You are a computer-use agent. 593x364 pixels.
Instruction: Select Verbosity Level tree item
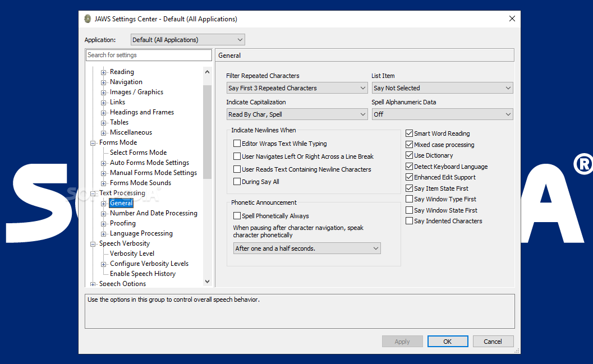click(132, 254)
